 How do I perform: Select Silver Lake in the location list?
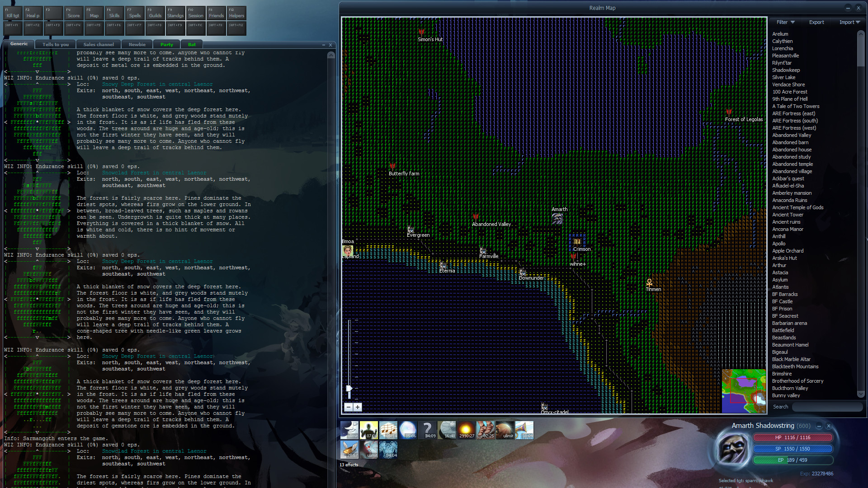pyautogui.click(x=783, y=77)
